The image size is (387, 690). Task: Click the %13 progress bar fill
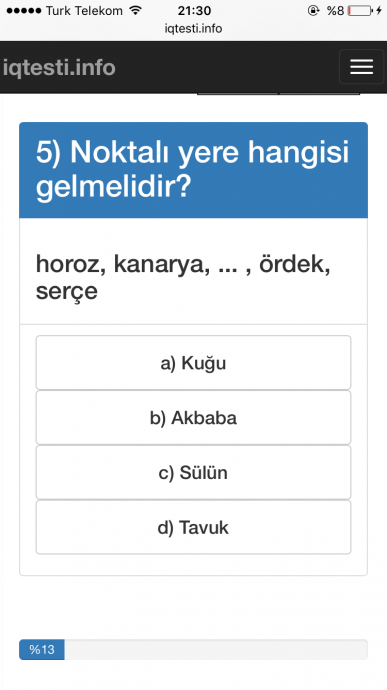click(42, 650)
